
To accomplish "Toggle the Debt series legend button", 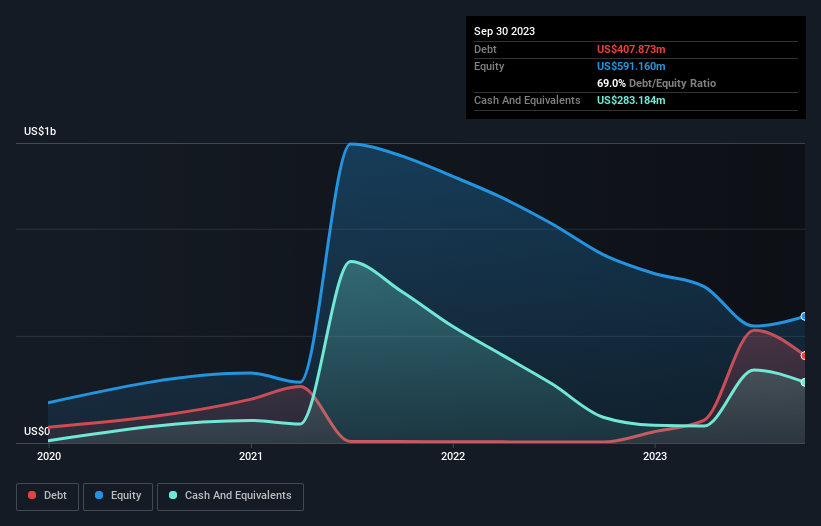I will pos(47,496).
